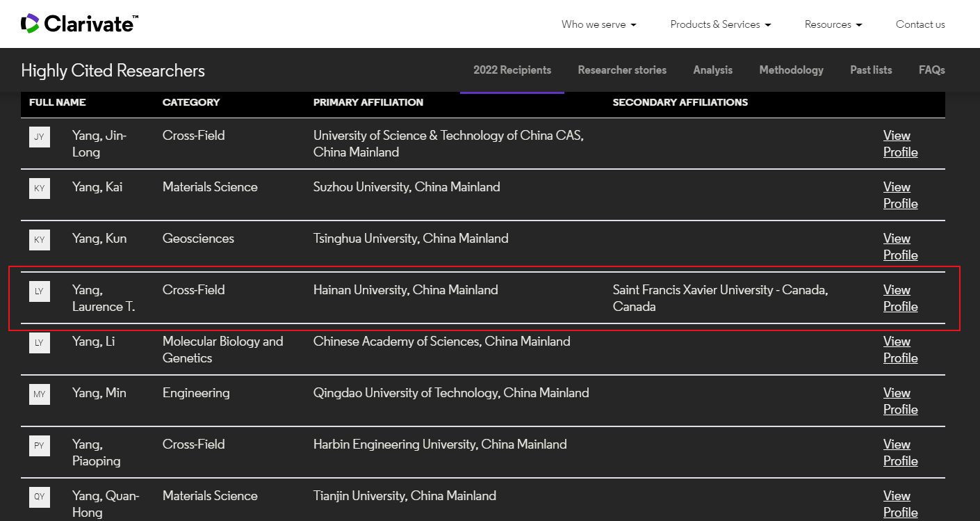The width and height of the screenshot is (980, 521).
Task: View profile of Yang, Kai
Action: (900, 195)
